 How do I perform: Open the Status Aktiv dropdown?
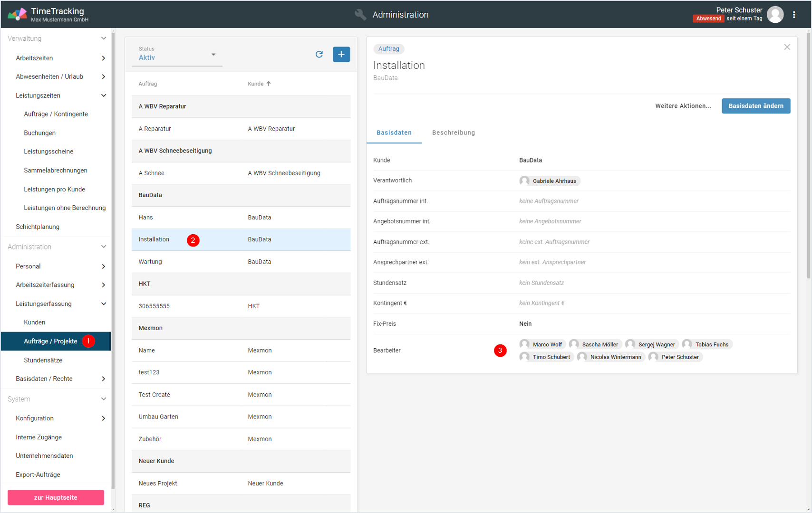coord(177,55)
